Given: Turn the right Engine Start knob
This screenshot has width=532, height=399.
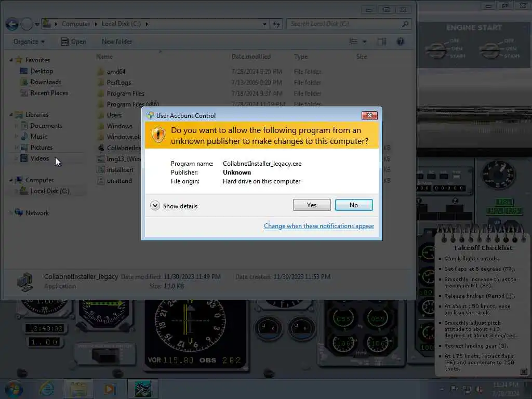Looking at the screenshot, I should (490, 50).
